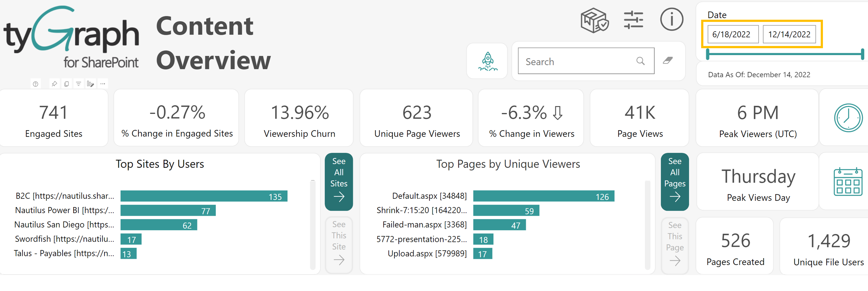Select the Default.aspx bar with 126 viewers
868x291 pixels.
[x=543, y=197]
